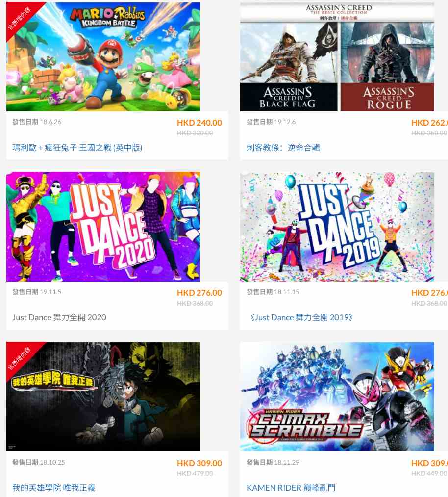The height and width of the screenshot is (497, 448).
Task: Open Assassin's Creed Rebel Collection cover image
Action: click(x=337, y=57)
